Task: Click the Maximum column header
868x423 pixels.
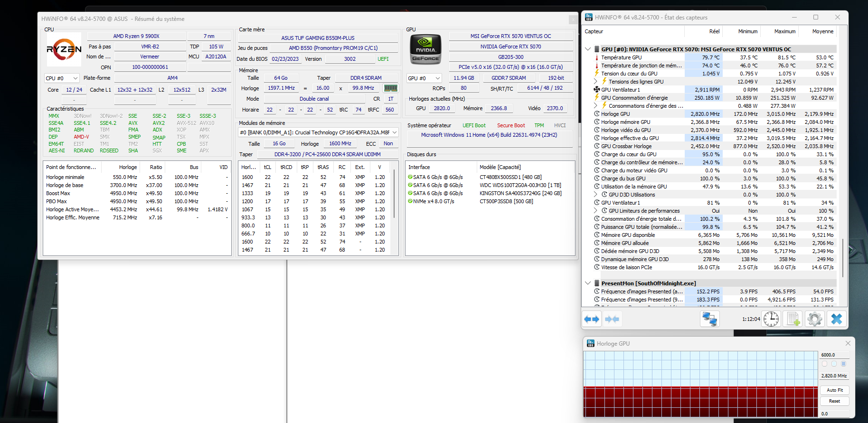Action: tap(784, 31)
